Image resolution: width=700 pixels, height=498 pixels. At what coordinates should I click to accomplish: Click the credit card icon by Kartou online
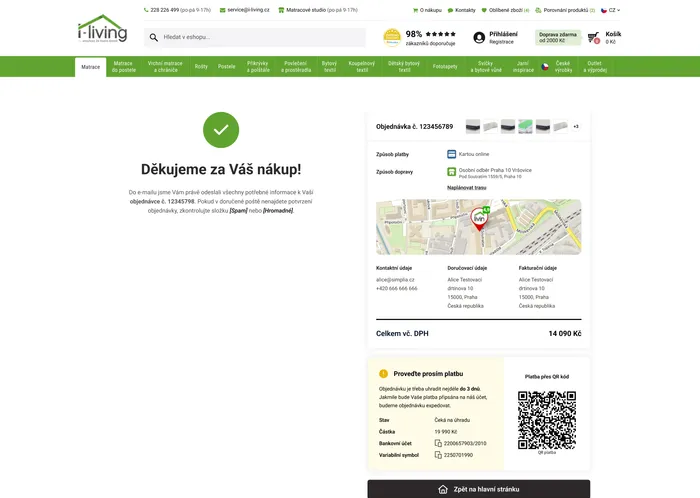pos(451,154)
